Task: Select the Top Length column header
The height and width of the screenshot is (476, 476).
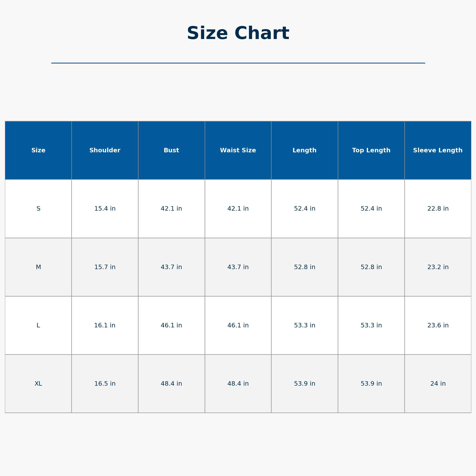Action: 371,150
